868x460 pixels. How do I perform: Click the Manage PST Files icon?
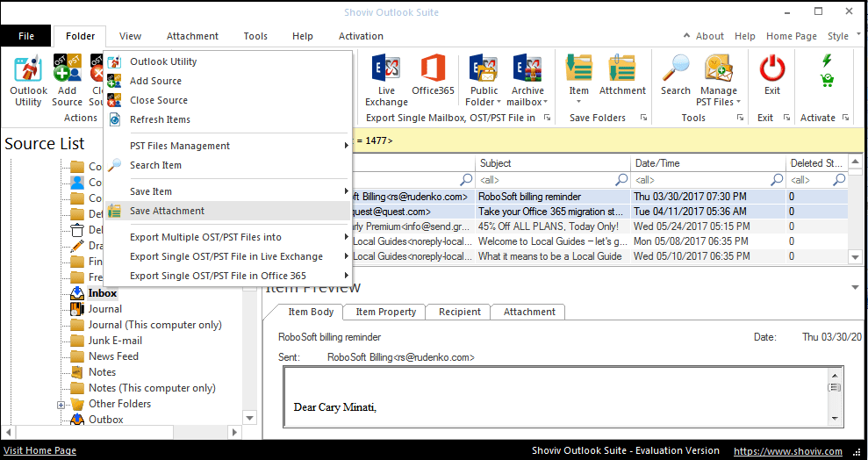point(719,68)
